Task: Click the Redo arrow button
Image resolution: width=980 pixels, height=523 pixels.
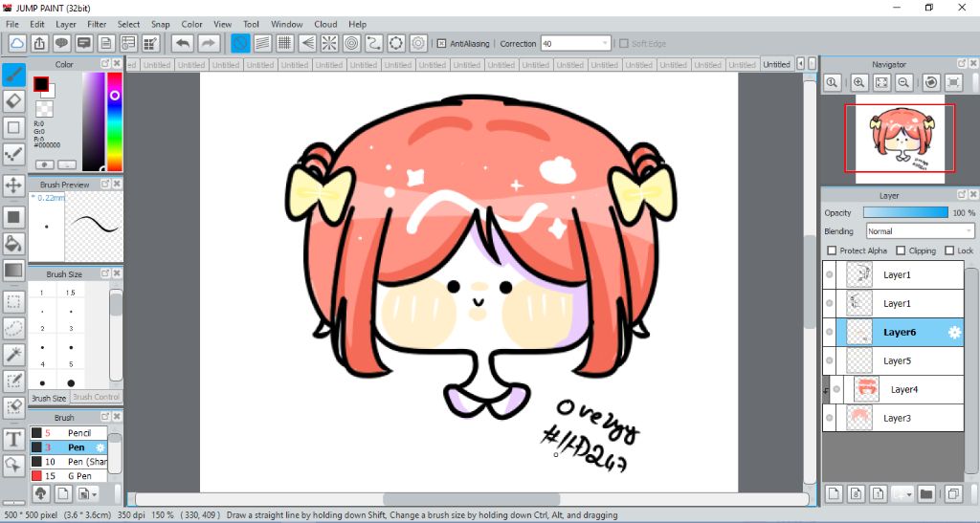Action: [x=209, y=43]
